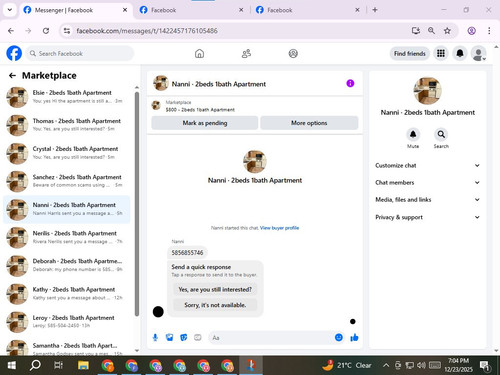Screen dimensions: 500x375
Task: Expand Chat members section
Action: click(427, 182)
